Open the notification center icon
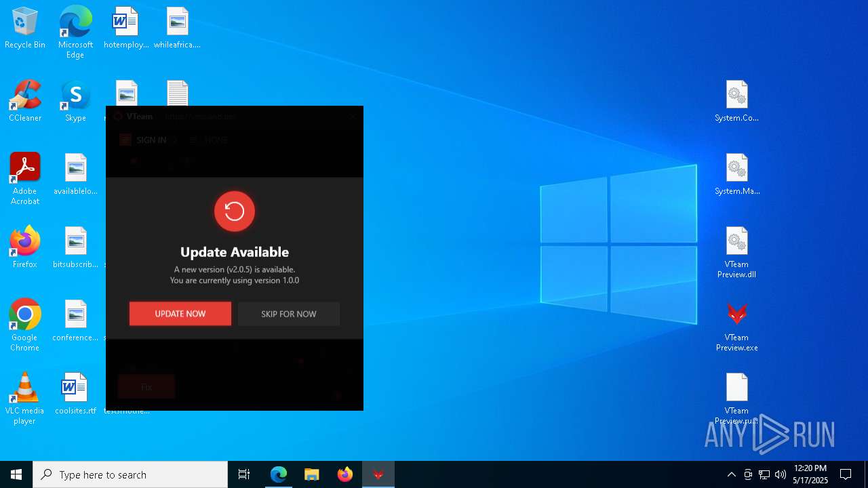 click(846, 474)
